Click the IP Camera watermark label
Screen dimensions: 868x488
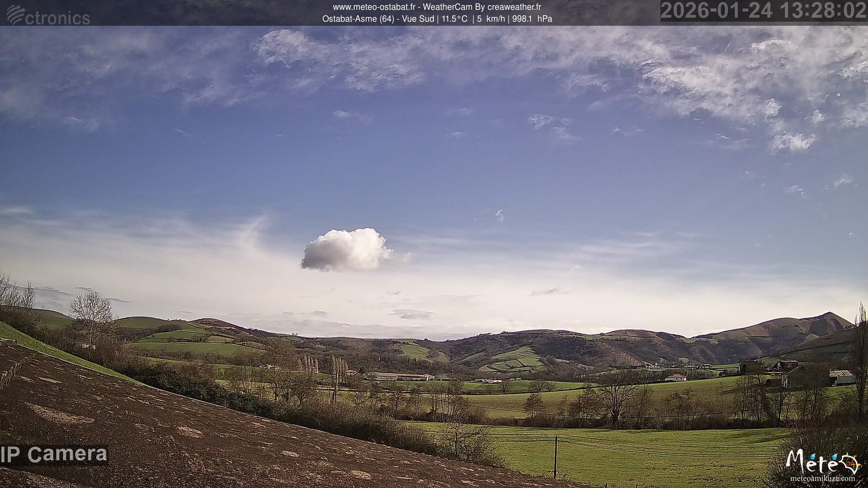click(x=54, y=454)
